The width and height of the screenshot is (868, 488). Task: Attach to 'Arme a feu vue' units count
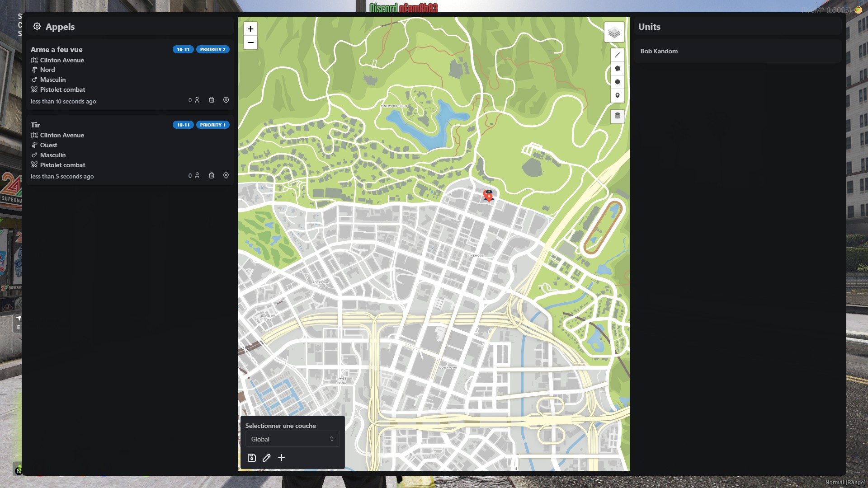(194, 100)
